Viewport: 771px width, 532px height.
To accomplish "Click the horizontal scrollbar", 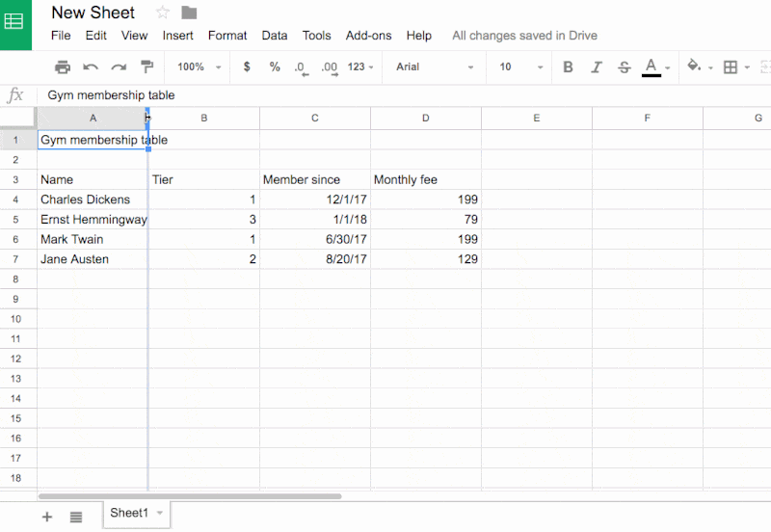I will (x=190, y=496).
